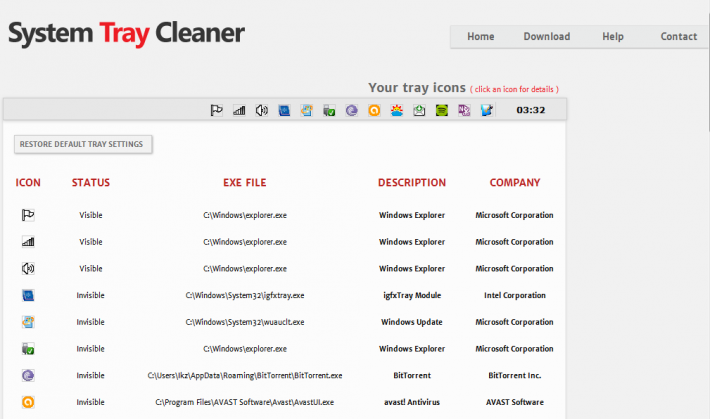Click Invisible status for igfxtray.exe row
This screenshot has width=710, height=419.
pos(91,295)
